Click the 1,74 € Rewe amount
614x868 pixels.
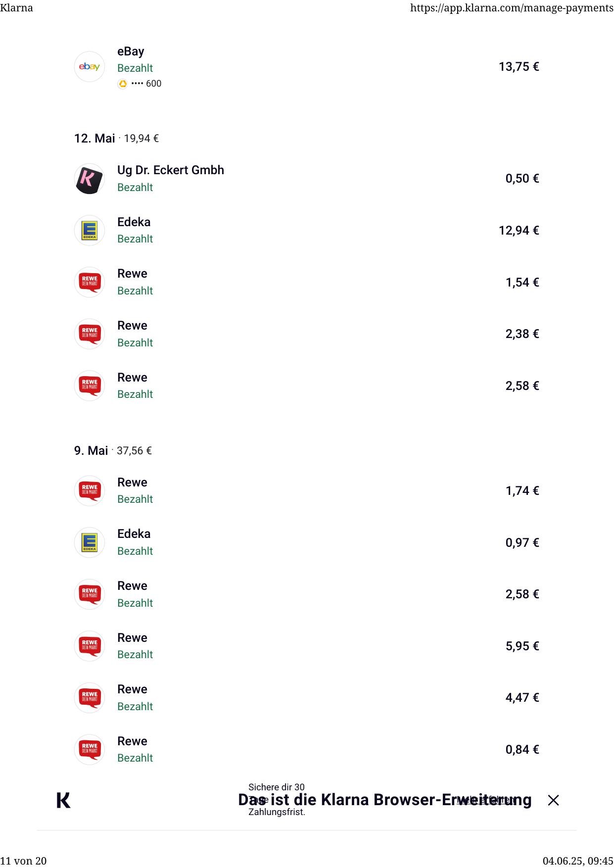pos(522,491)
